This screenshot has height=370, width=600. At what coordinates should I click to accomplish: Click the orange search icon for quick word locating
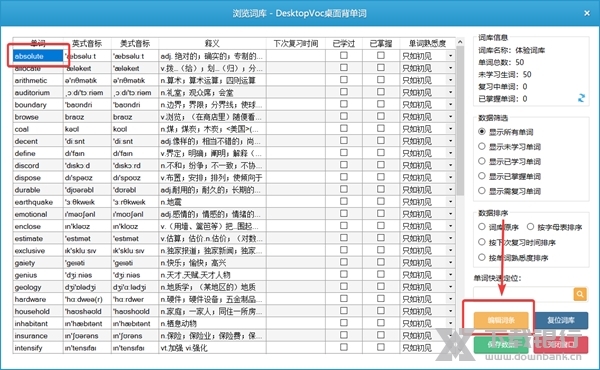pyautogui.click(x=580, y=294)
